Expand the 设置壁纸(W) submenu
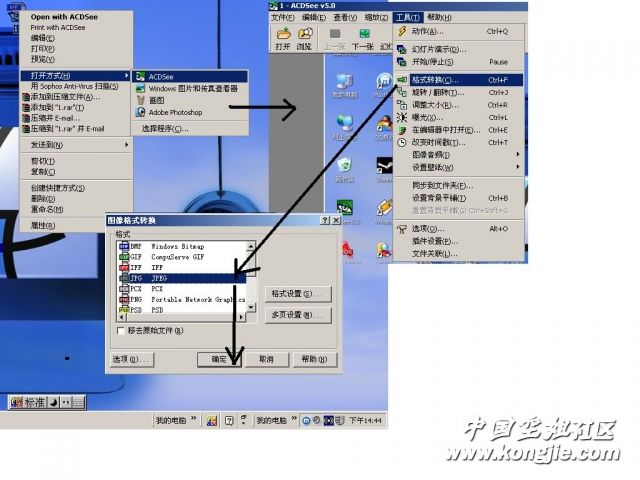 [x=518, y=167]
